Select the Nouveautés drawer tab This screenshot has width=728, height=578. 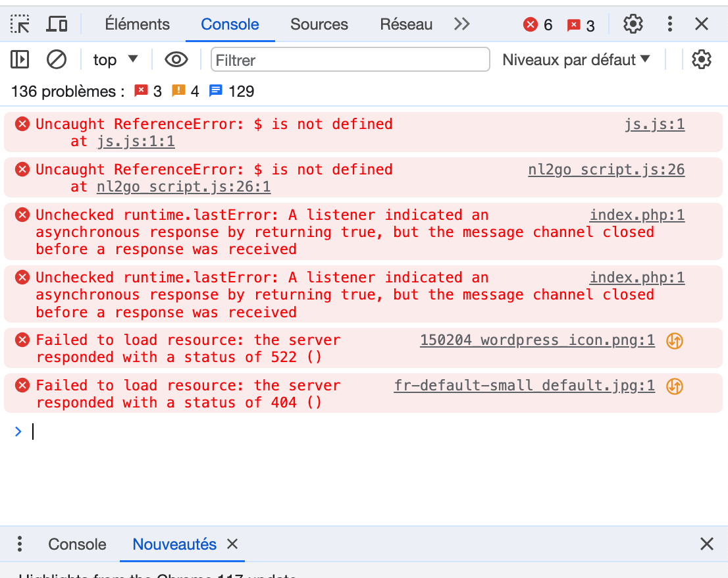(x=174, y=544)
